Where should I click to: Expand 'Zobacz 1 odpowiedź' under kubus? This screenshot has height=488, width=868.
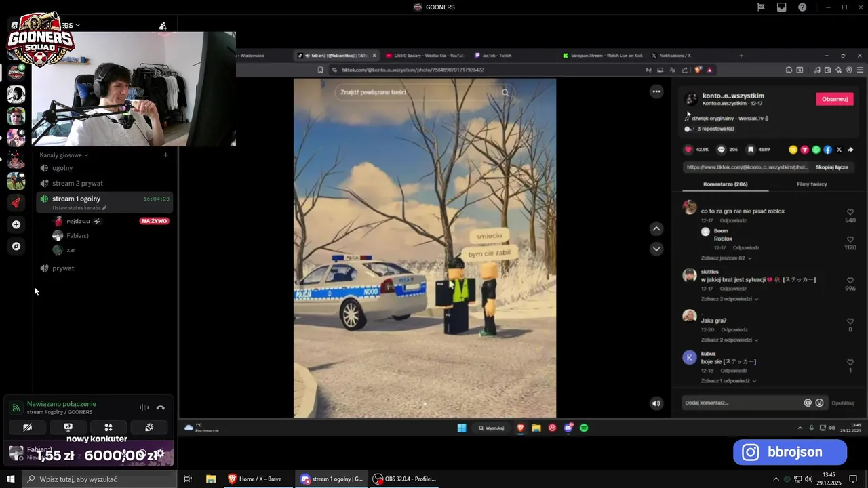click(728, 381)
